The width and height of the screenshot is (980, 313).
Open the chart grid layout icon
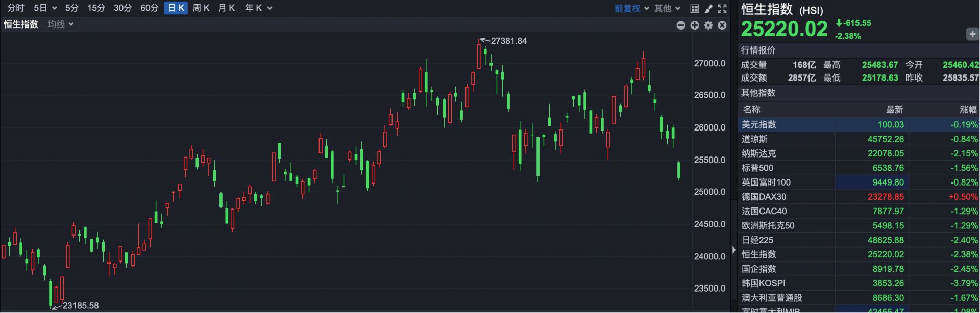pos(695,8)
